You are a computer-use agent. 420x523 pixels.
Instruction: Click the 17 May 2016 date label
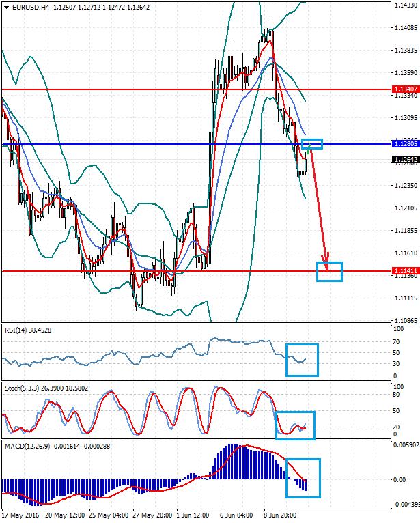(20, 514)
